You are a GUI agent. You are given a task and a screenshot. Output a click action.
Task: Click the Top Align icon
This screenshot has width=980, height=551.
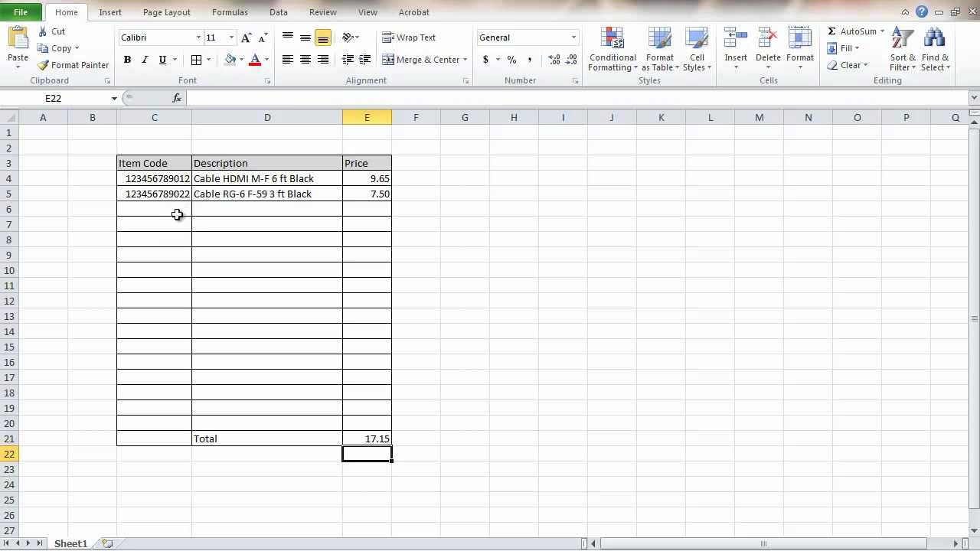tap(288, 37)
